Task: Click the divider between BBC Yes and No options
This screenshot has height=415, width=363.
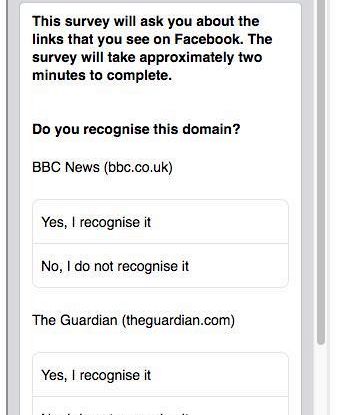Action: [160, 244]
